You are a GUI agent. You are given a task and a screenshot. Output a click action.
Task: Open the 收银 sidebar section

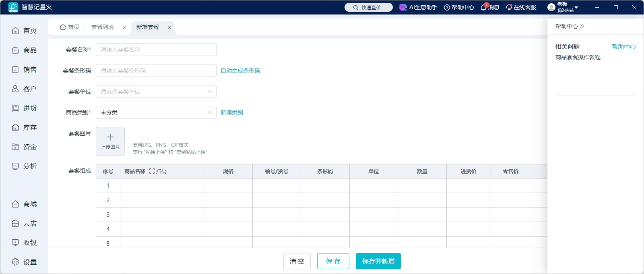tap(24, 243)
